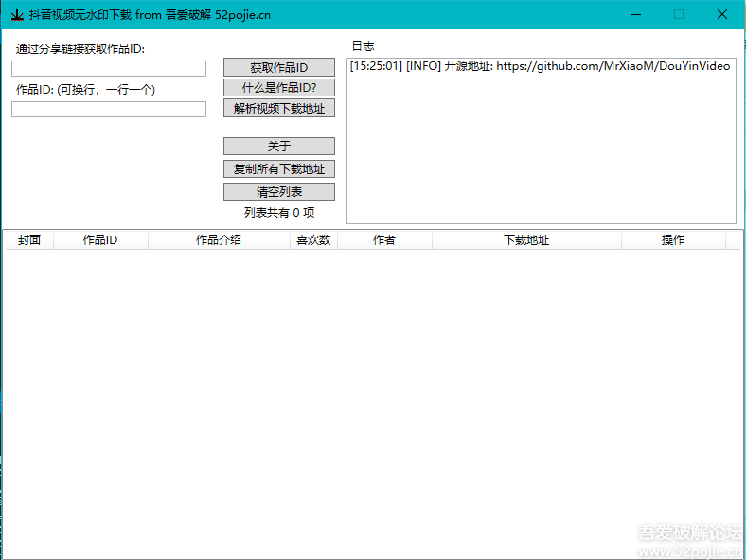Click the 作品ID text input box
Viewport: 746px width, 560px height.
point(109,109)
